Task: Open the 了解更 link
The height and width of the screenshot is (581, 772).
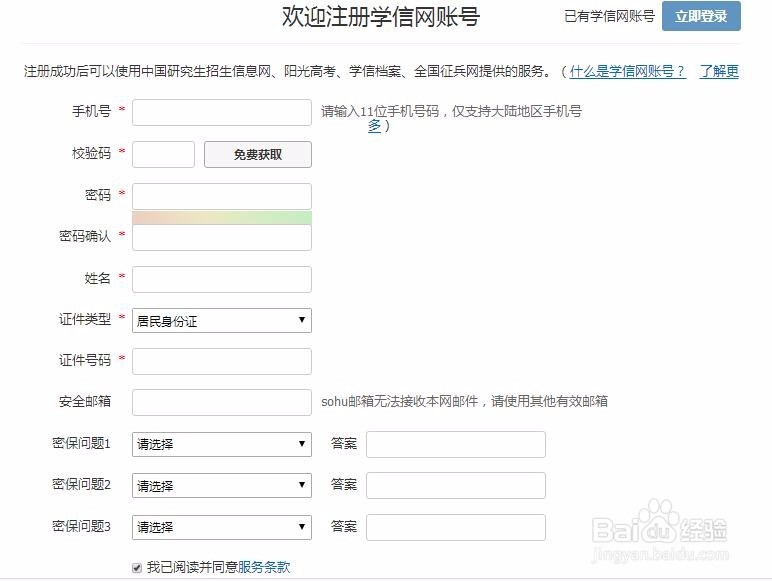Action: (x=719, y=72)
